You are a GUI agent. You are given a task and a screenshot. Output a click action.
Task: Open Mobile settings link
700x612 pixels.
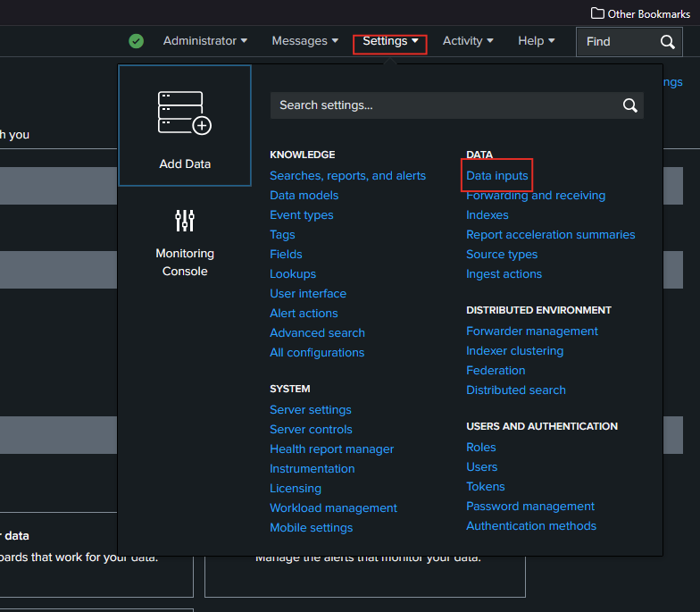tap(311, 527)
